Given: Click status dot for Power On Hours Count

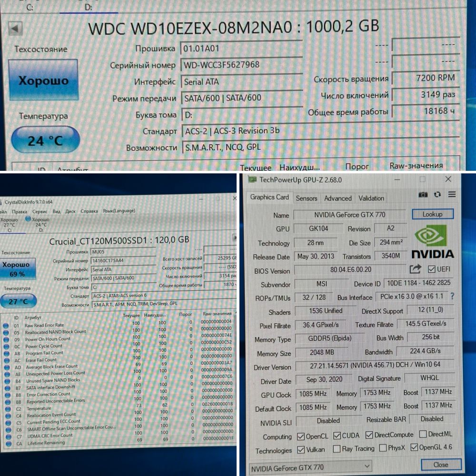Looking at the screenshot, I should (6, 340).
